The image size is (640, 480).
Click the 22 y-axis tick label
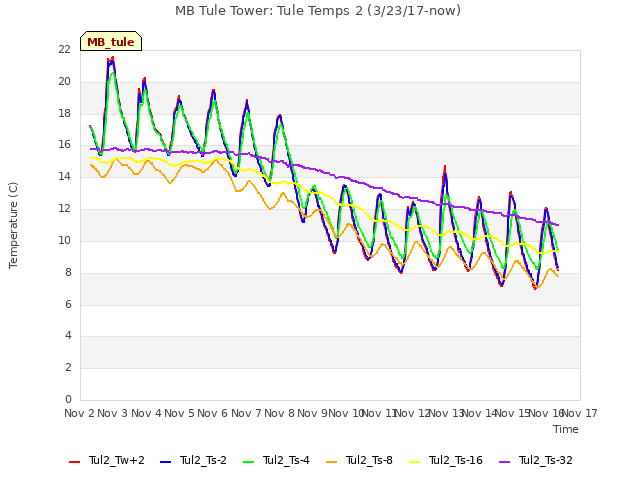pyautogui.click(x=64, y=50)
